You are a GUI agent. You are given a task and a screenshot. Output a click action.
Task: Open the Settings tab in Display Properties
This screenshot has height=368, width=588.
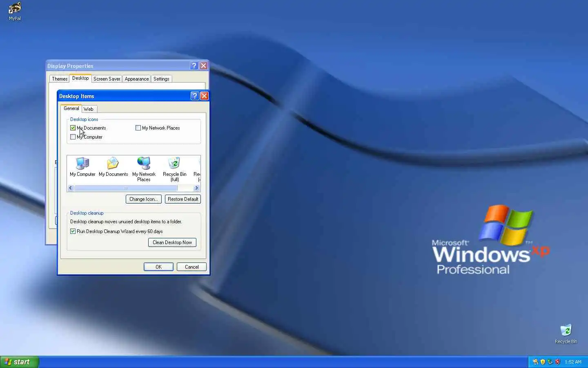[161, 79]
